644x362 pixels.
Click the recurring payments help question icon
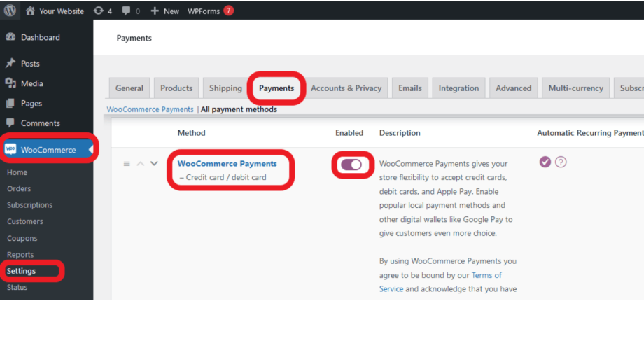[x=561, y=162]
